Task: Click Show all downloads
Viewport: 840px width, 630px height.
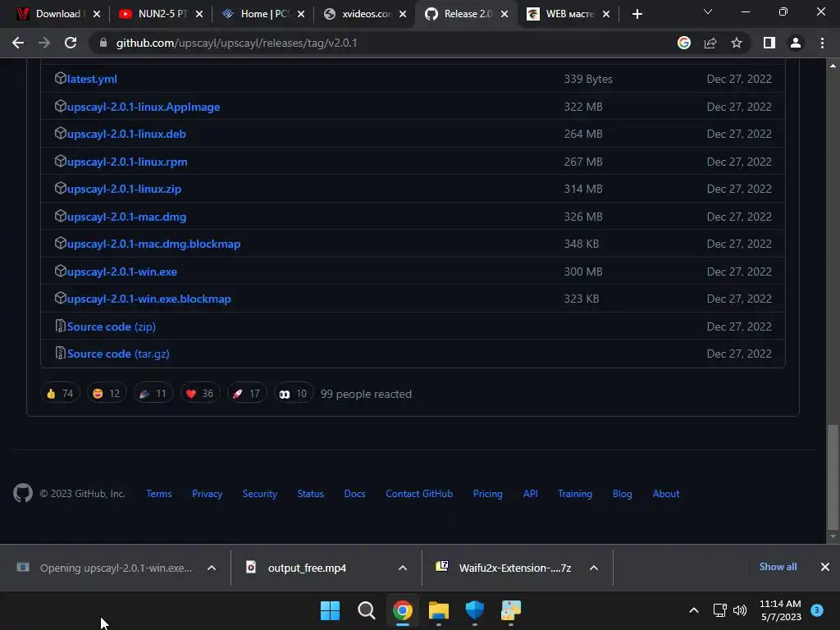Action: click(778, 567)
